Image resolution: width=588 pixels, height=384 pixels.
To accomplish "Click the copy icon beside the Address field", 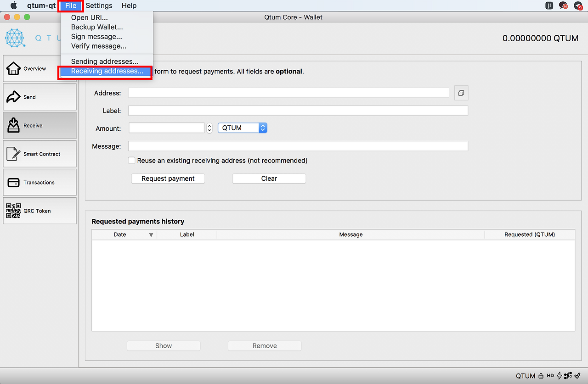I will pos(461,93).
